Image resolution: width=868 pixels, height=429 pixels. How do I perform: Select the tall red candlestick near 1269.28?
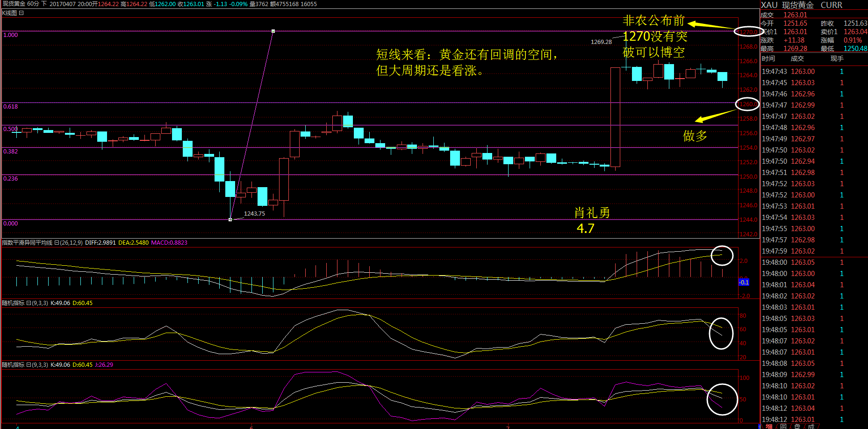pyautogui.click(x=615, y=117)
